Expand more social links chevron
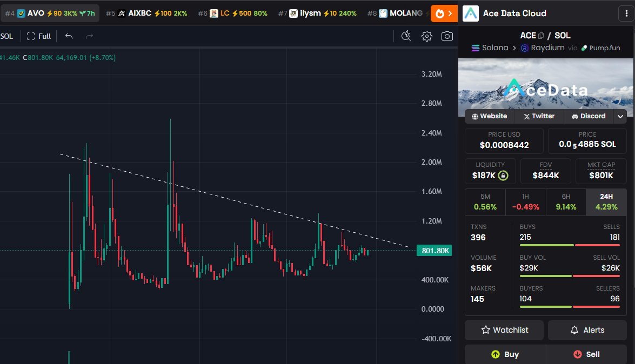 620,116
